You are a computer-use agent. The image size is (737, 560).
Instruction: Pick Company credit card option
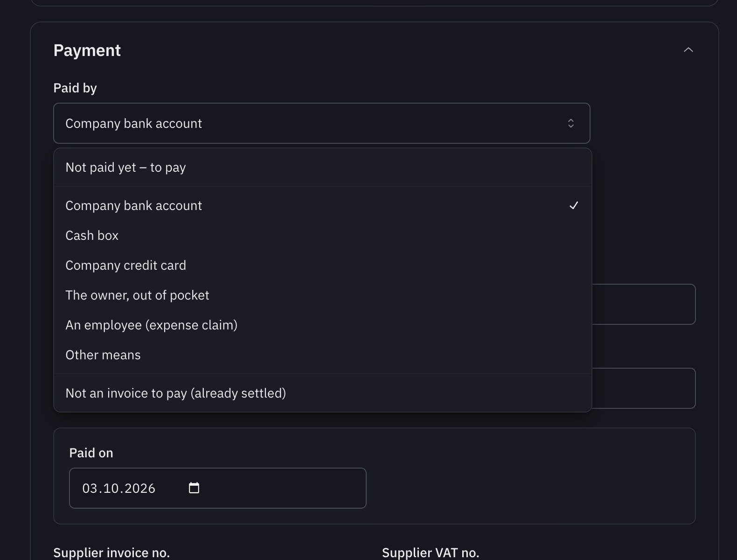click(x=323, y=266)
